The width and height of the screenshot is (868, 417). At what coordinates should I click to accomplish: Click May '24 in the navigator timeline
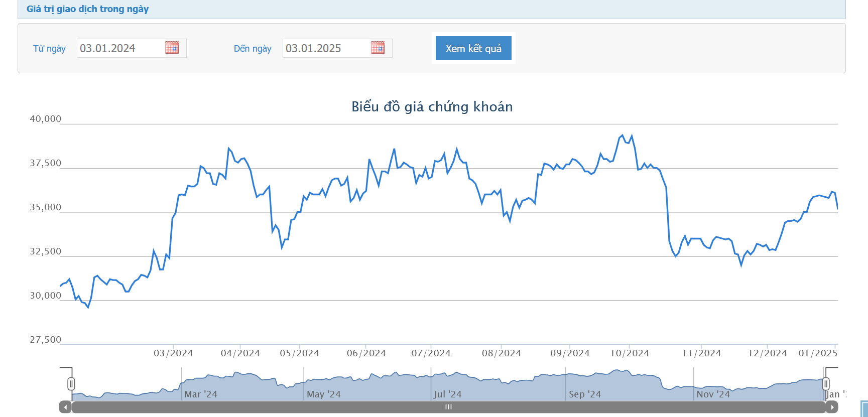(x=323, y=394)
